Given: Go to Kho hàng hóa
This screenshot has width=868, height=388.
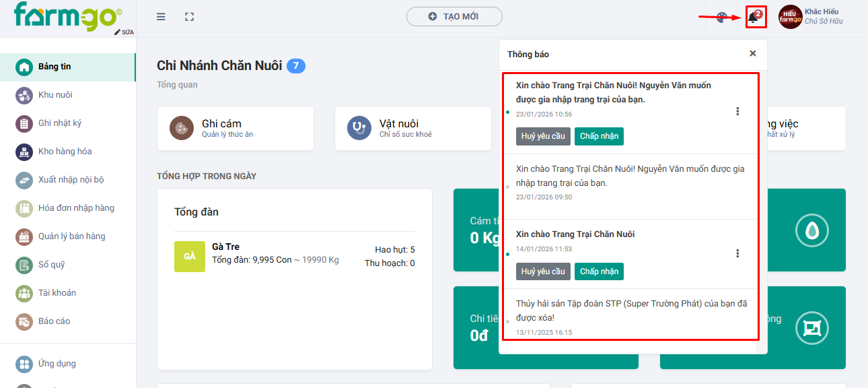Looking at the screenshot, I should point(65,152).
